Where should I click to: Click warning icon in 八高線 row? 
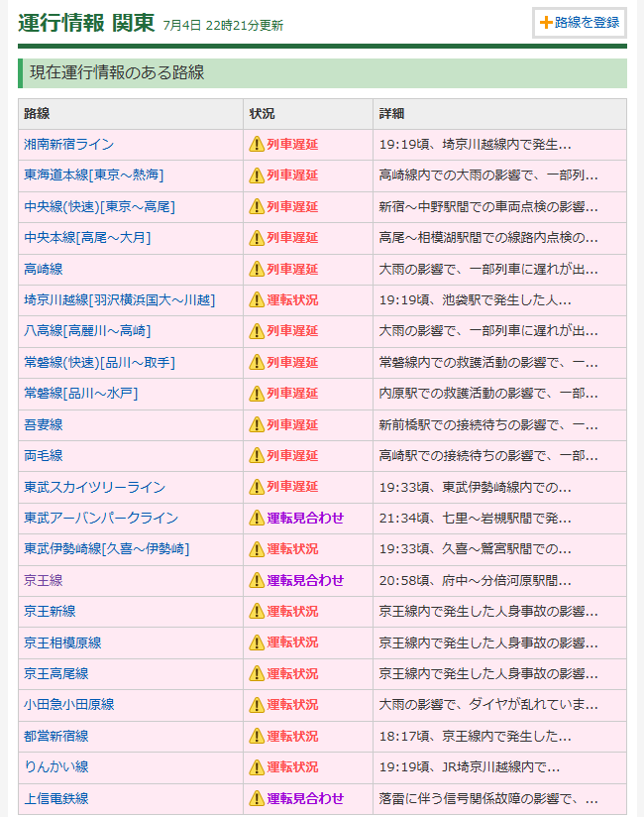[x=257, y=331]
